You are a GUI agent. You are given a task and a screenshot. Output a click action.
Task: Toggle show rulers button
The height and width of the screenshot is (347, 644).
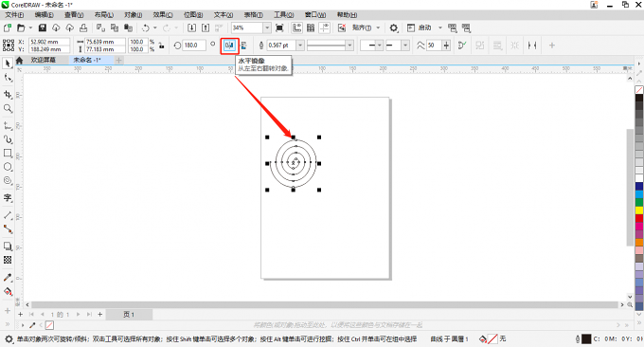(296, 27)
